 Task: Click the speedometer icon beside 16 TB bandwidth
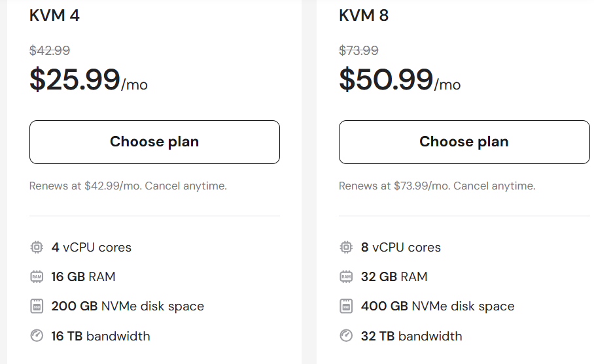tap(37, 336)
